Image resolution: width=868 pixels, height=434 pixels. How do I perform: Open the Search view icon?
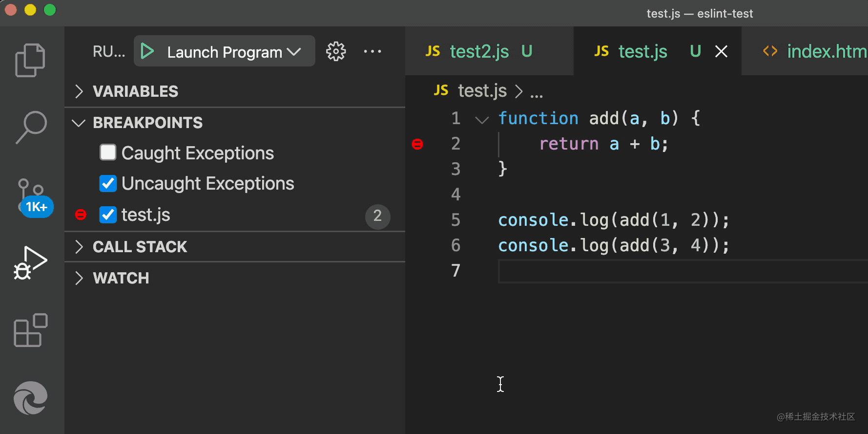(x=31, y=127)
